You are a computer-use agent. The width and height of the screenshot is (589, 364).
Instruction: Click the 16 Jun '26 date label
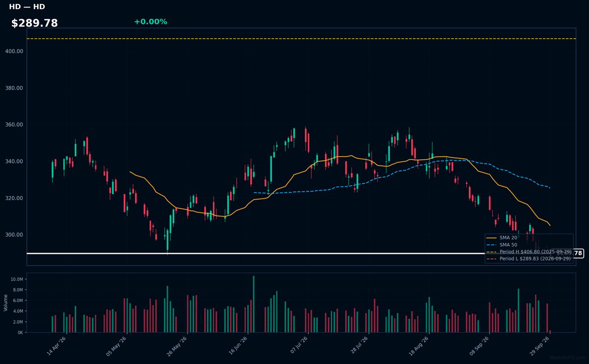(x=238, y=347)
